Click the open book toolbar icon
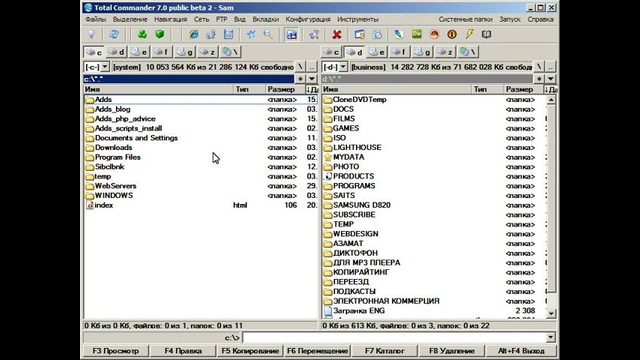The image size is (640, 360). [x=487, y=34]
